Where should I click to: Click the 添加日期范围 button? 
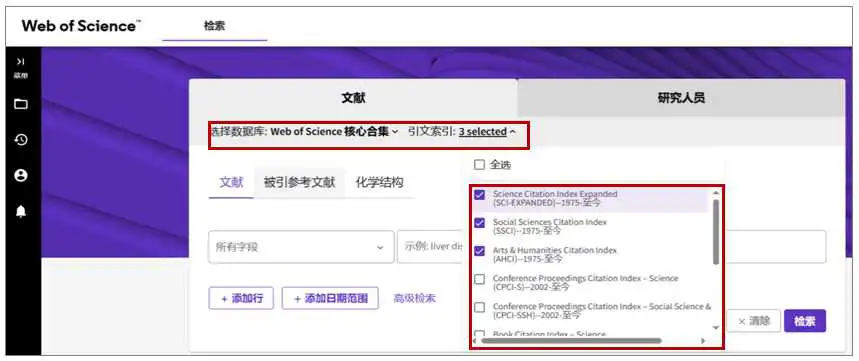[x=330, y=299]
